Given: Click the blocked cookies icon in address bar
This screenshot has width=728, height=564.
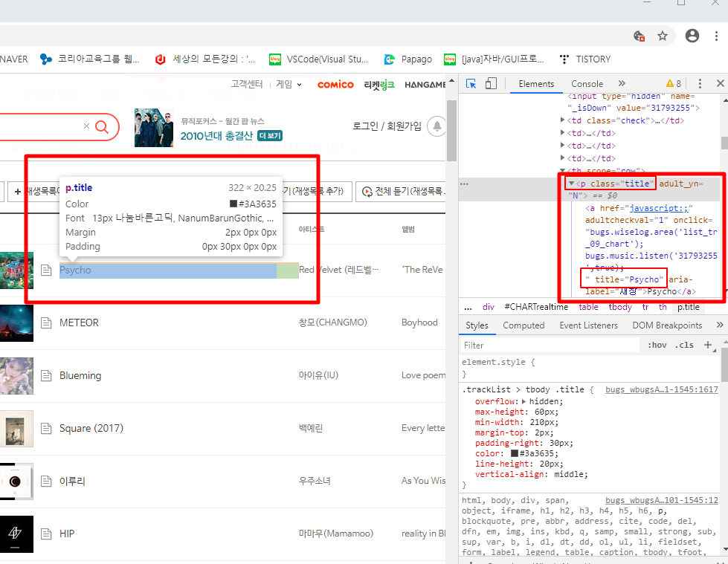Looking at the screenshot, I should (x=639, y=36).
